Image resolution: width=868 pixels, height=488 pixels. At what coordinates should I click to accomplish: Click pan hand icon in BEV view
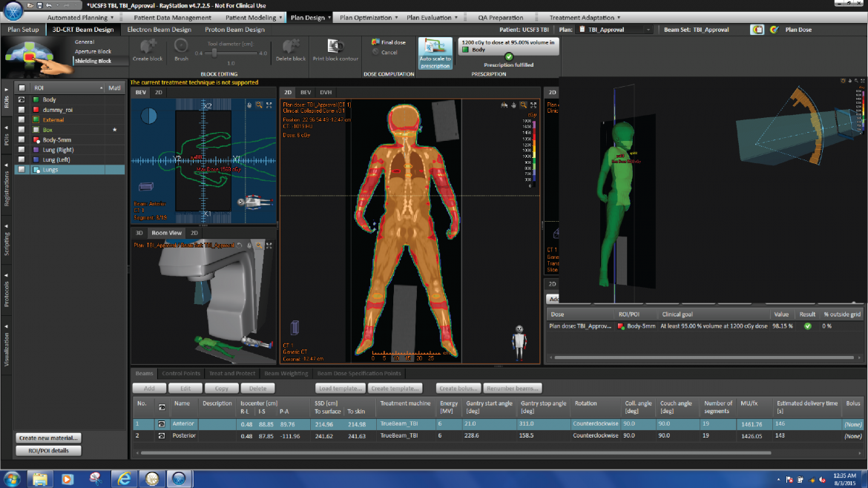coord(249,105)
